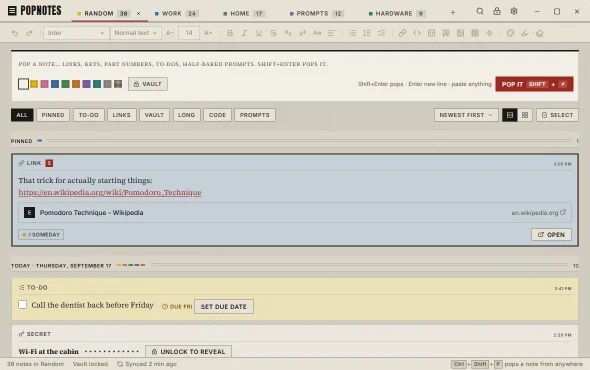
Task: Click UNLOCK TO REVEAL button
Action: (x=189, y=352)
